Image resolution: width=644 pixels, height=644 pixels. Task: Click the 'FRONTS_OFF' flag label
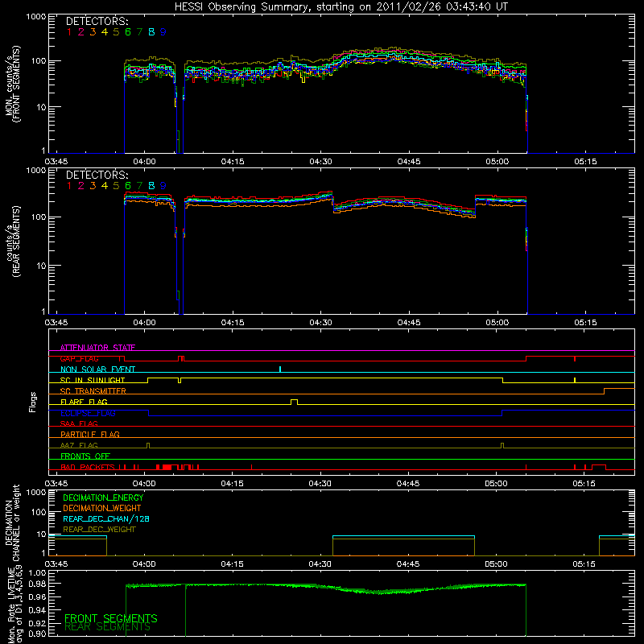tap(85, 456)
